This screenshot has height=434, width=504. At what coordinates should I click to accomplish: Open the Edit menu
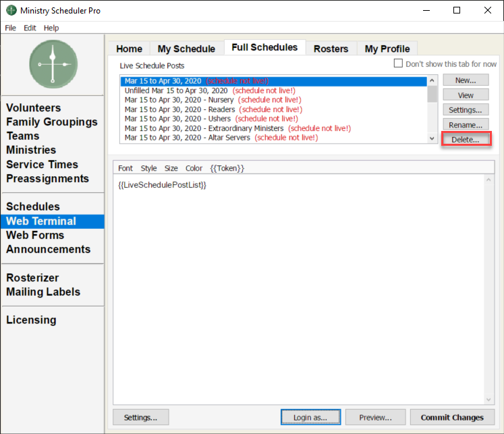pyautogui.click(x=30, y=28)
